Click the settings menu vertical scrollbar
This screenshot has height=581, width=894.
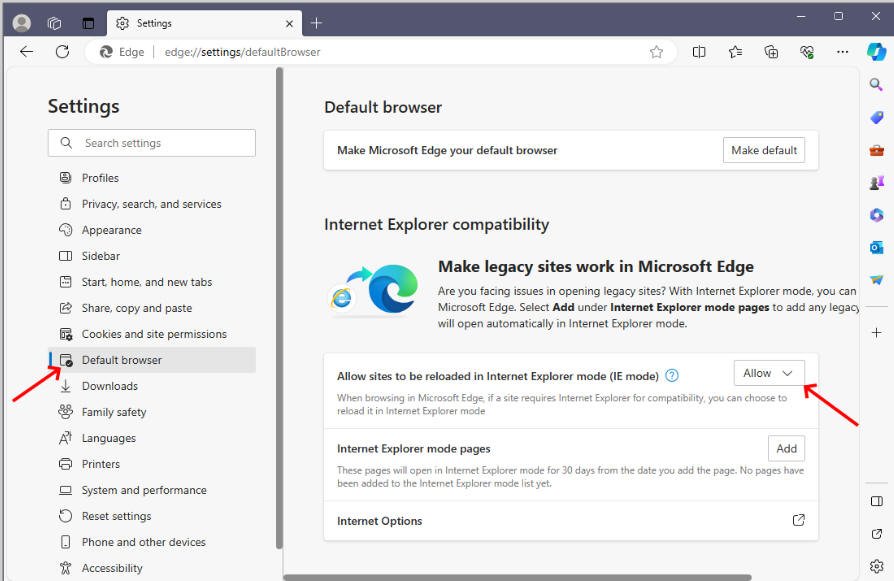(279, 308)
